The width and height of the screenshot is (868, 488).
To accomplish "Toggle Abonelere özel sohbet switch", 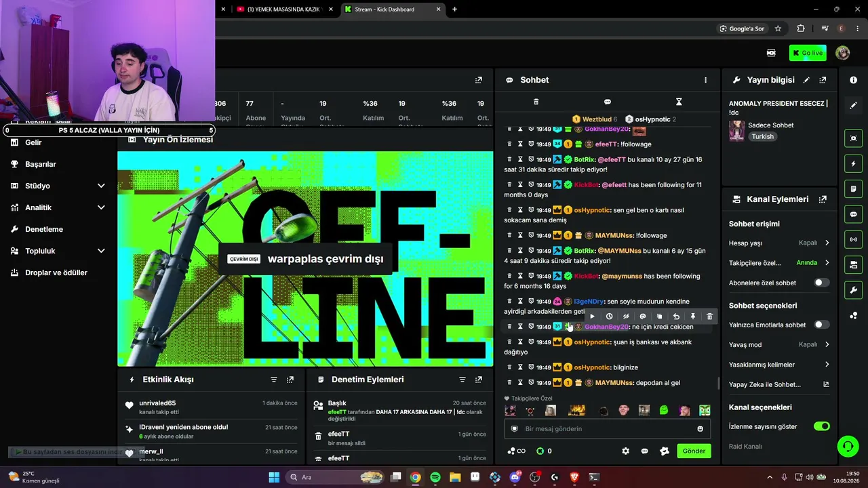I will pos(821,283).
